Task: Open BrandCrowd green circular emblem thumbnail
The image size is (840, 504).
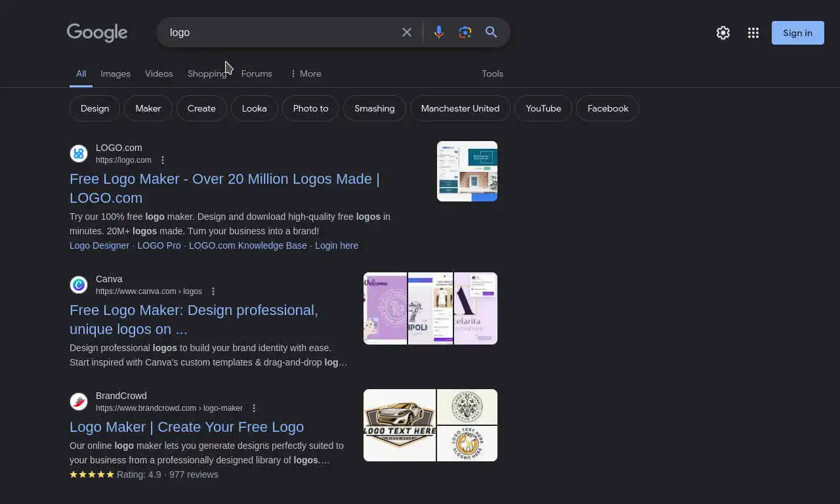Action: (x=467, y=407)
